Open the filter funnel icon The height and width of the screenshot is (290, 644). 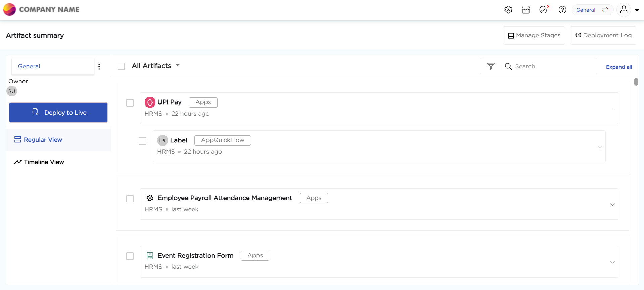coord(491,66)
